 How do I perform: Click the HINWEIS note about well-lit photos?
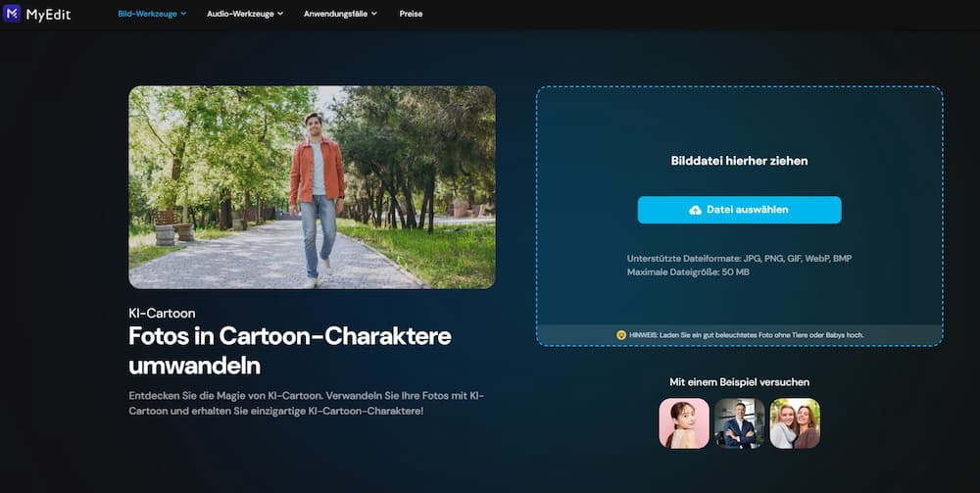[746, 335]
